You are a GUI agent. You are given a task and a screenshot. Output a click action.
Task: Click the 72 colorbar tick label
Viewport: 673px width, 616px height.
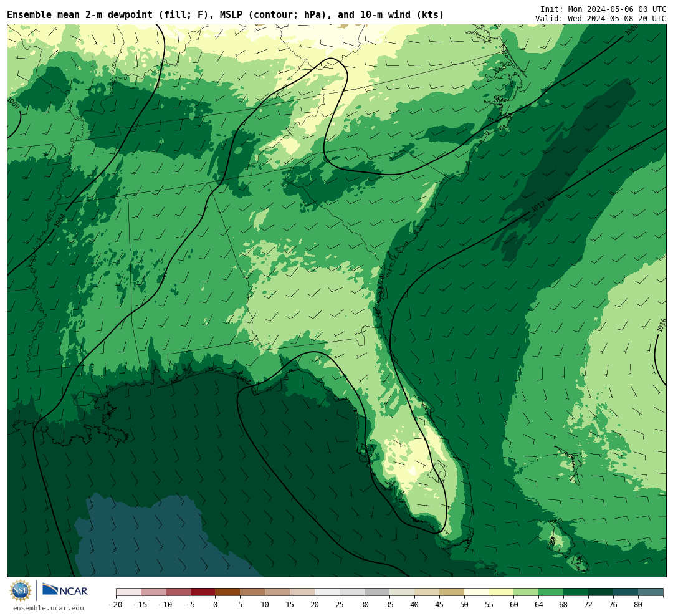pyautogui.click(x=588, y=605)
